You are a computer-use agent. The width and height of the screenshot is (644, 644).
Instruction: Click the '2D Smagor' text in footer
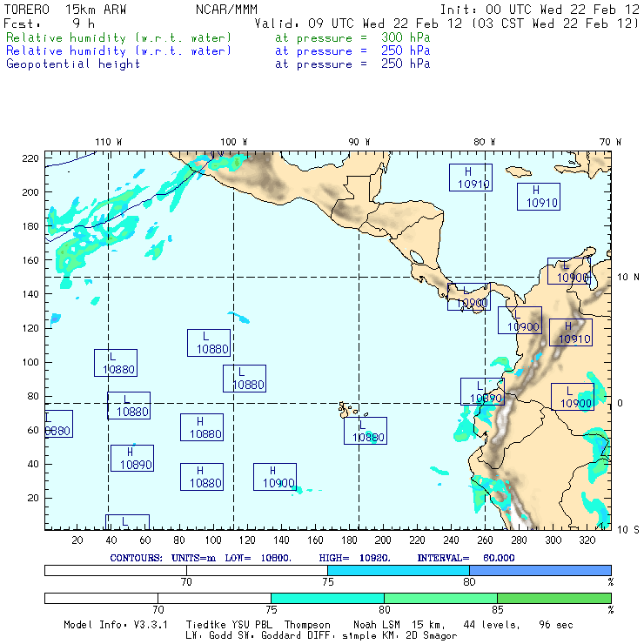[x=432, y=635]
